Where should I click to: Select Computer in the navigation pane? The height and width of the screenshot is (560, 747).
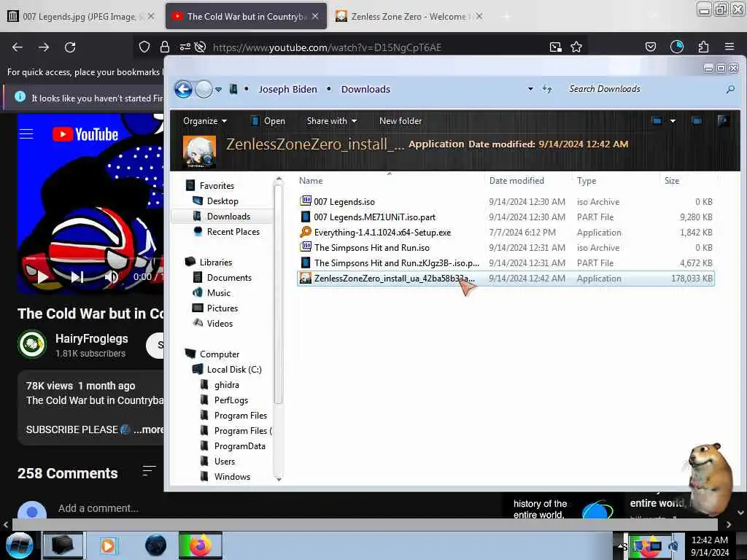point(220,354)
